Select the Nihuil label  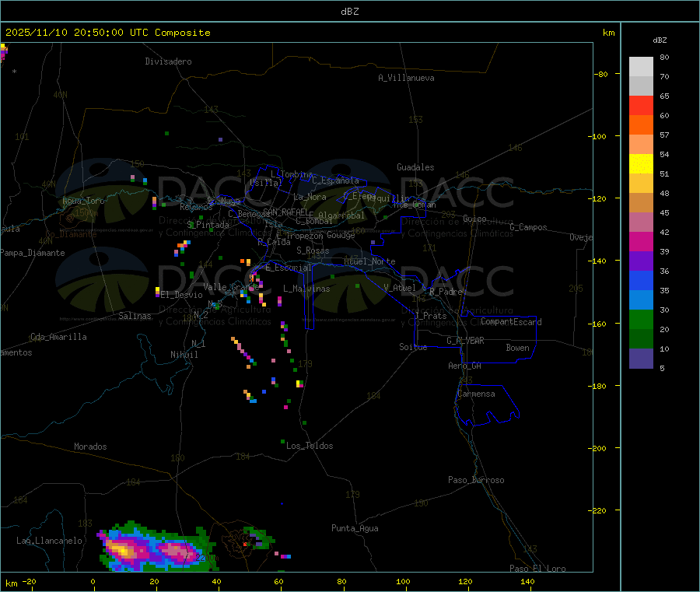click(184, 355)
